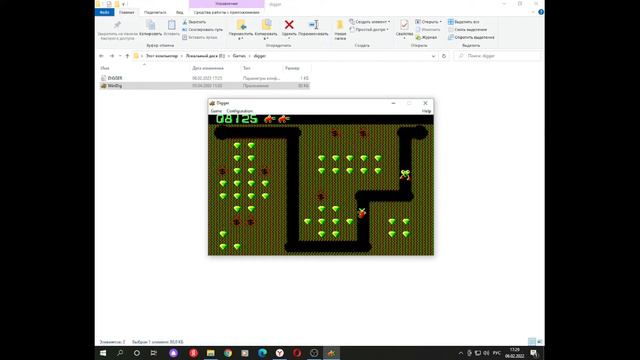Click the Вставить clipboard icon in ribbon
Viewport: 640px width, 360px height.
pos(171,25)
